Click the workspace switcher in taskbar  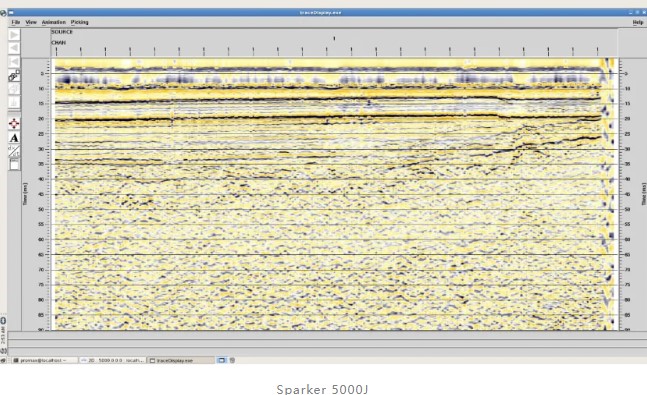point(222,360)
